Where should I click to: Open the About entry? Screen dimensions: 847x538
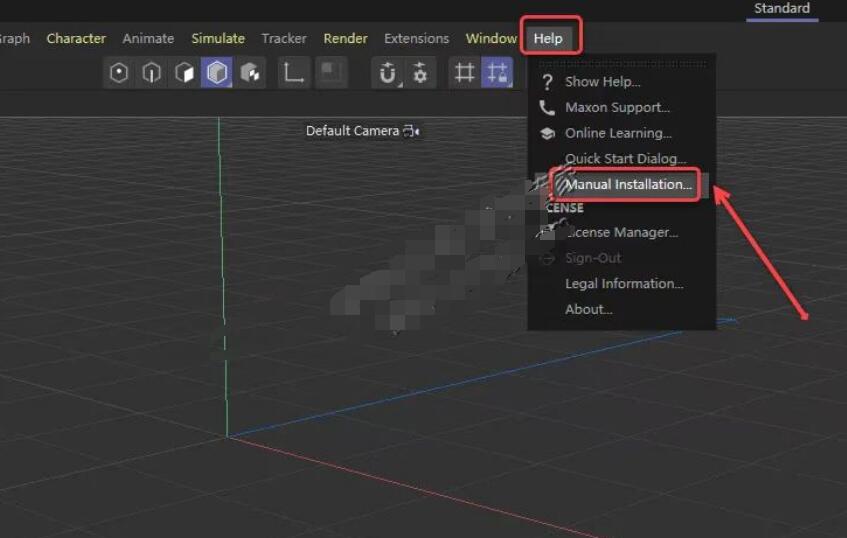(x=588, y=309)
